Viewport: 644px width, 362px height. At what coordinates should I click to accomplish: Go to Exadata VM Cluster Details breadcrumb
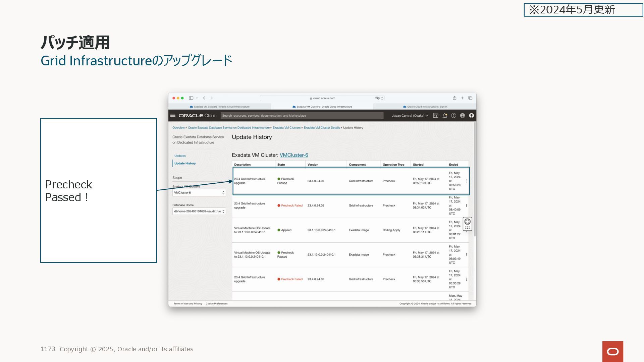click(x=321, y=128)
